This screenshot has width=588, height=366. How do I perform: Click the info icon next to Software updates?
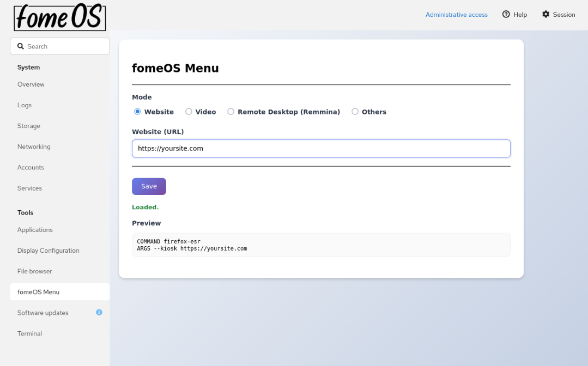pyautogui.click(x=99, y=312)
